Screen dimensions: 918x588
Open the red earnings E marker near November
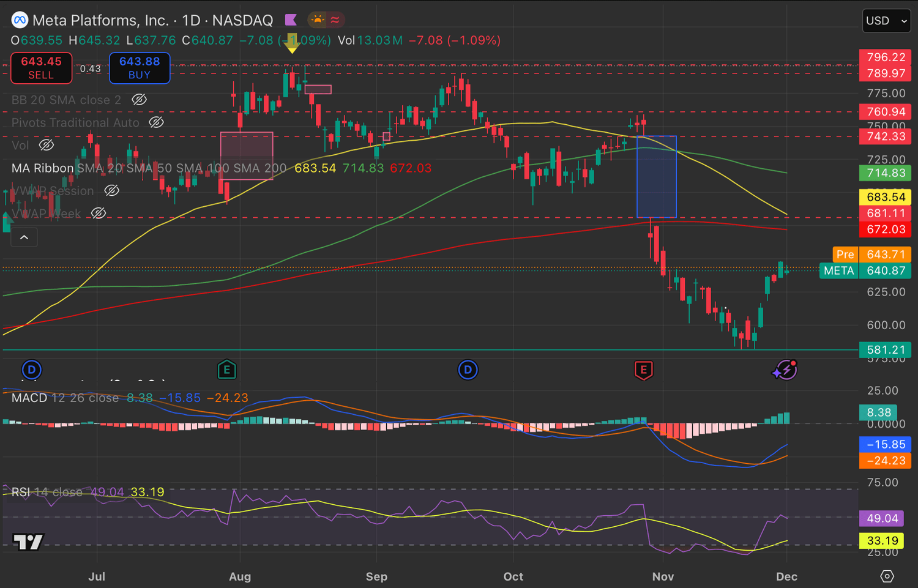pos(643,370)
